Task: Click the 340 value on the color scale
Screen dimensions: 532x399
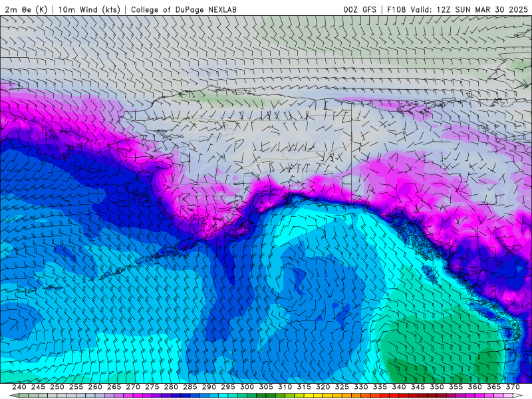Action: 399,387
